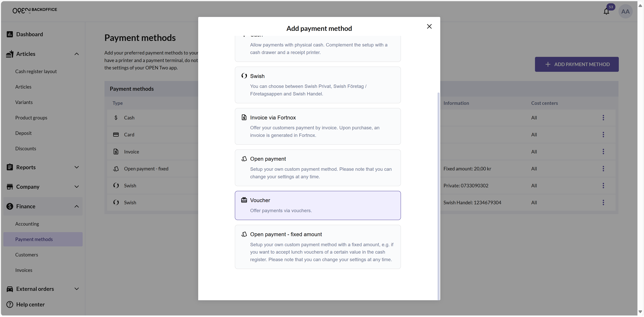Click the Voucher gift card icon
The width and height of the screenshot is (644, 317).
244,200
